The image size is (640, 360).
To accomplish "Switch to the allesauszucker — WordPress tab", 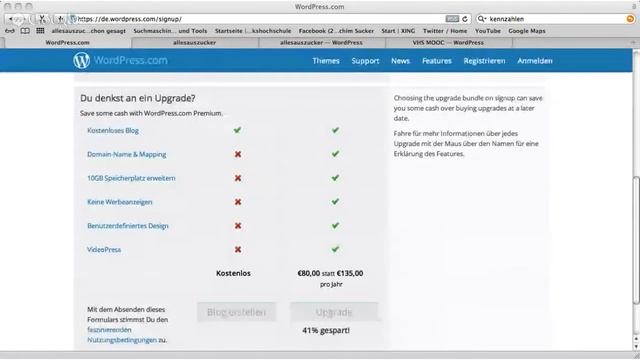I will (322, 42).
